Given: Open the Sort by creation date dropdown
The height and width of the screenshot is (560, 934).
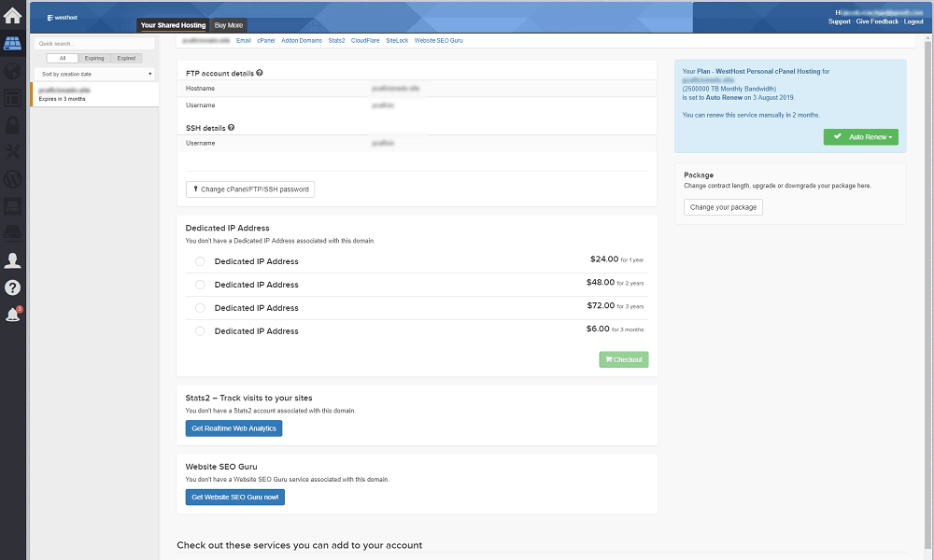Looking at the screenshot, I should 95,74.
